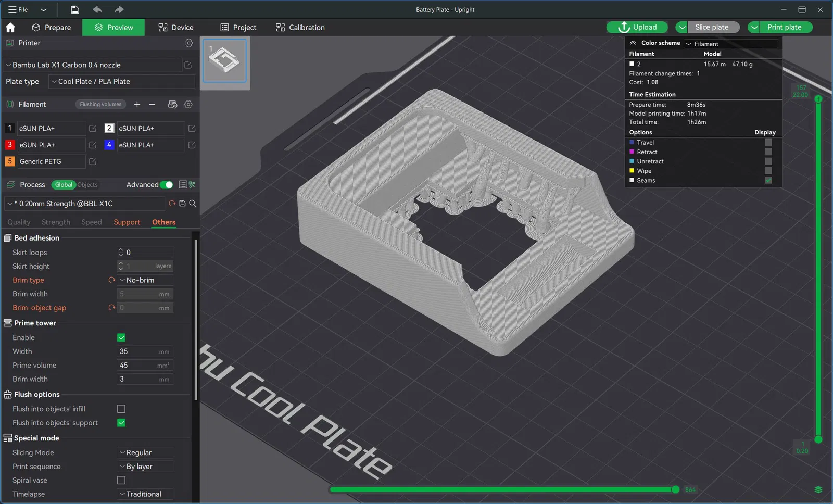Switch to the Support tab

(x=127, y=222)
